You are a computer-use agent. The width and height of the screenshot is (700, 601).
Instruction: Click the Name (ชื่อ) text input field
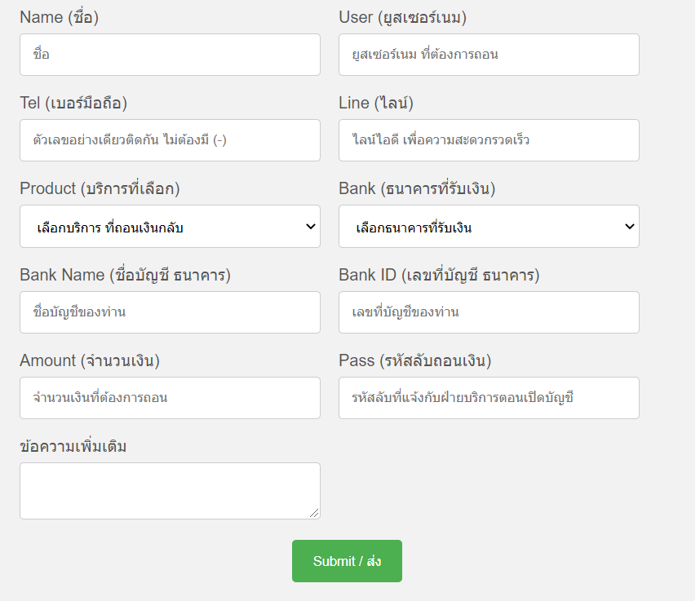(x=170, y=55)
